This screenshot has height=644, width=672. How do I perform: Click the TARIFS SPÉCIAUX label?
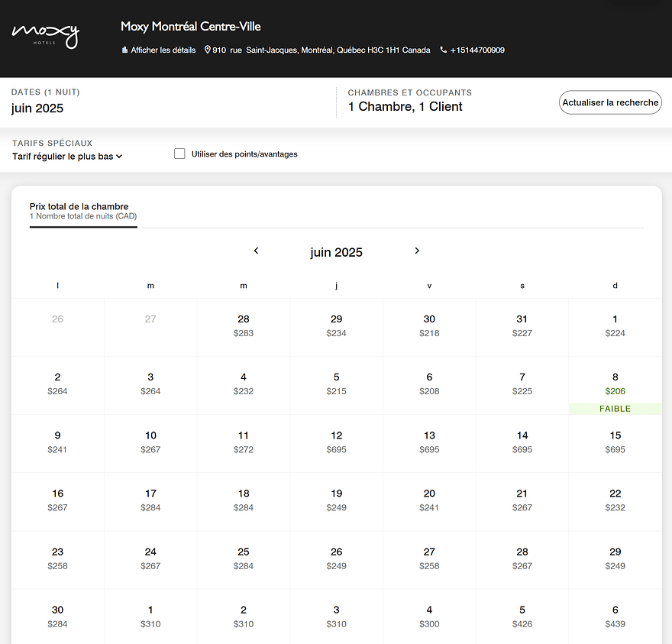pos(52,143)
